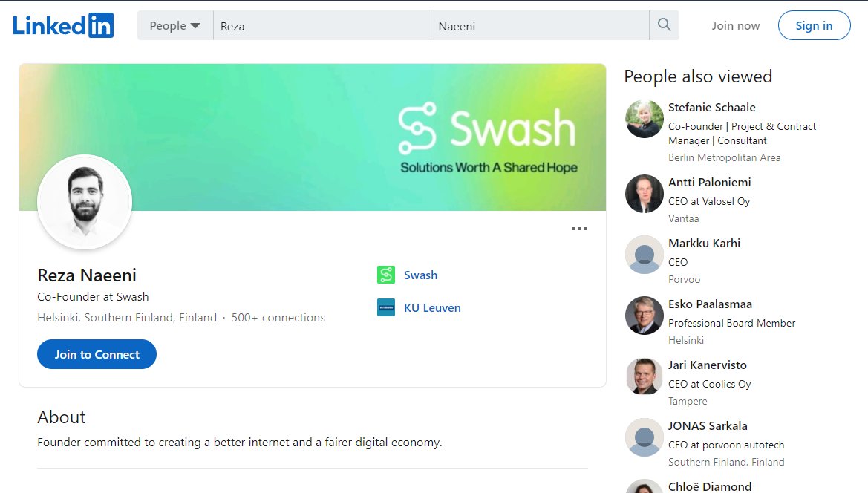The image size is (868, 493).
Task: Click the Reza Naeeni name heading
Action: click(x=87, y=275)
